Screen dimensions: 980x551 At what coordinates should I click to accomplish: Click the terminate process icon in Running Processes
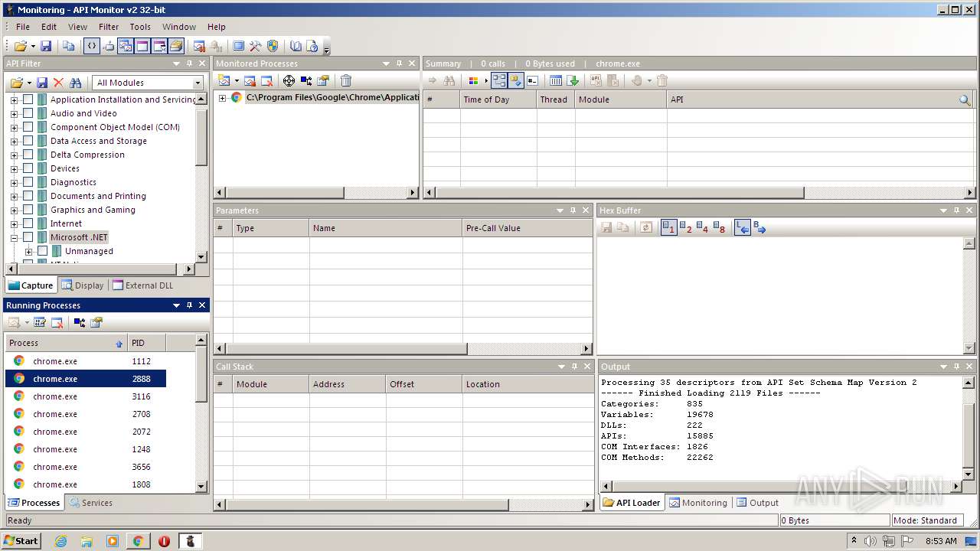pyautogui.click(x=57, y=322)
